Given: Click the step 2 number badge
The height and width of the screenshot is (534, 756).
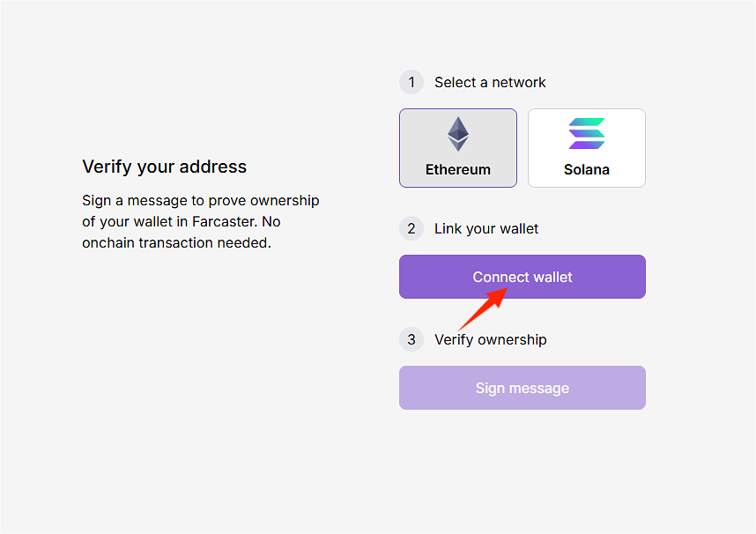Looking at the screenshot, I should (x=411, y=229).
